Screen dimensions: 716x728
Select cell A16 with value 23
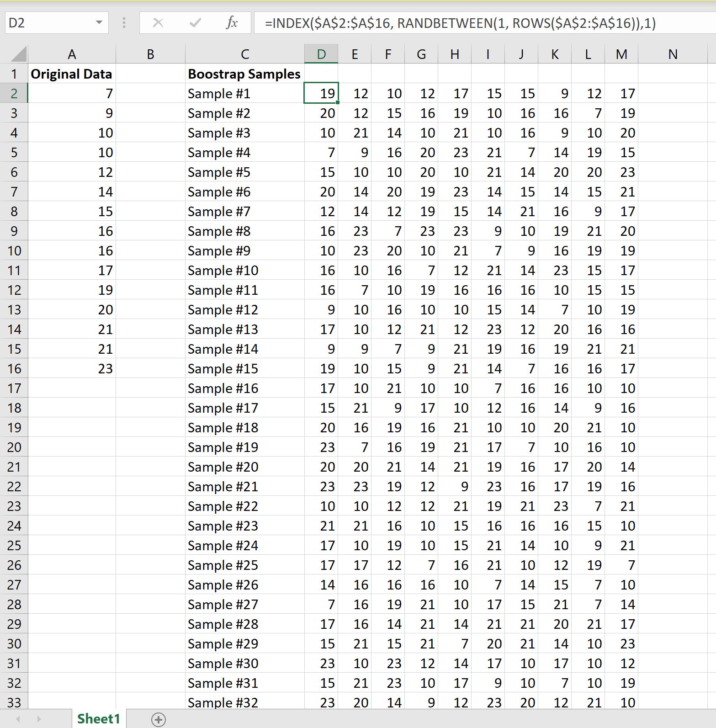click(x=72, y=368)
